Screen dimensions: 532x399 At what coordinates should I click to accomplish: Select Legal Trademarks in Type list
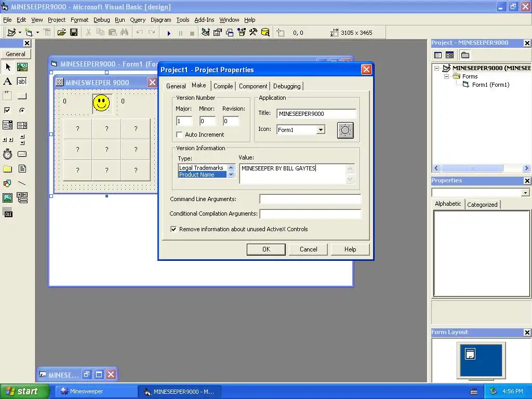pos(201,168)
